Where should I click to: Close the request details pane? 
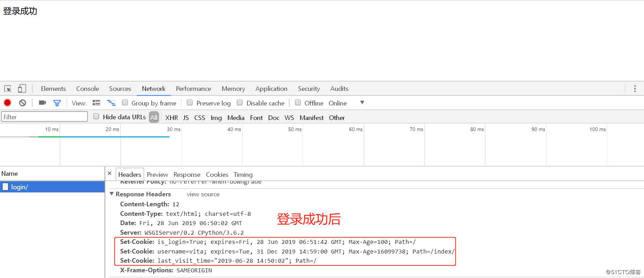[x=110, y=174]
